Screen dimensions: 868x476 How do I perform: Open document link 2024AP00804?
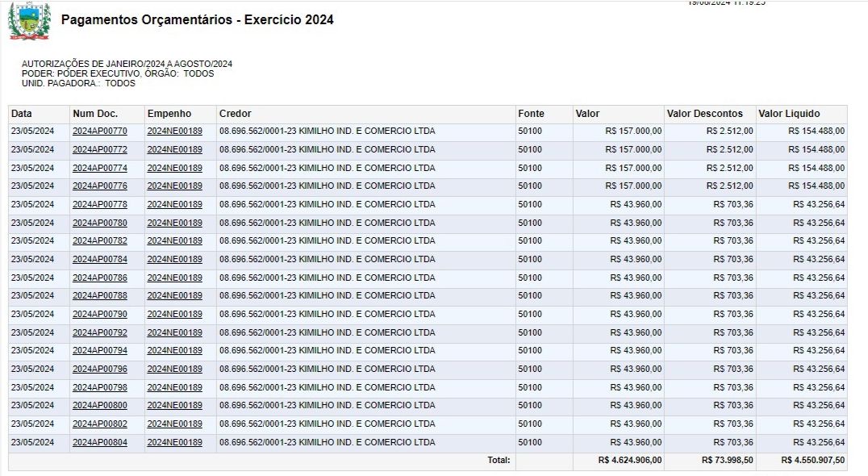coord(100,442)
